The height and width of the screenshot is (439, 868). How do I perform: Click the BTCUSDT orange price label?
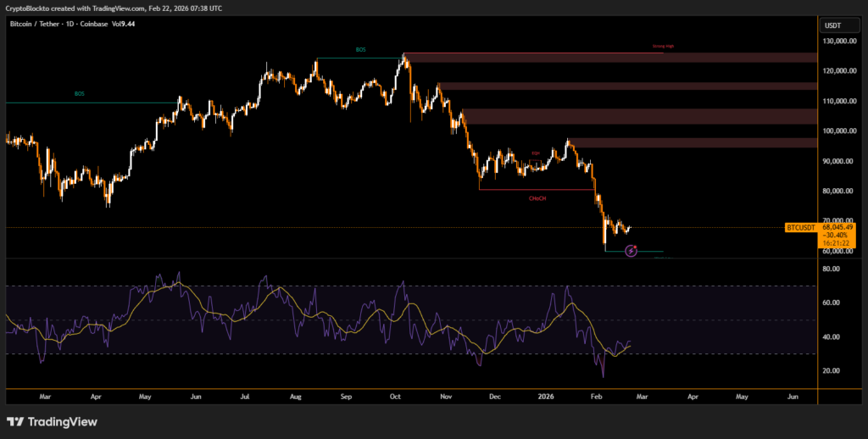(801, 227)
